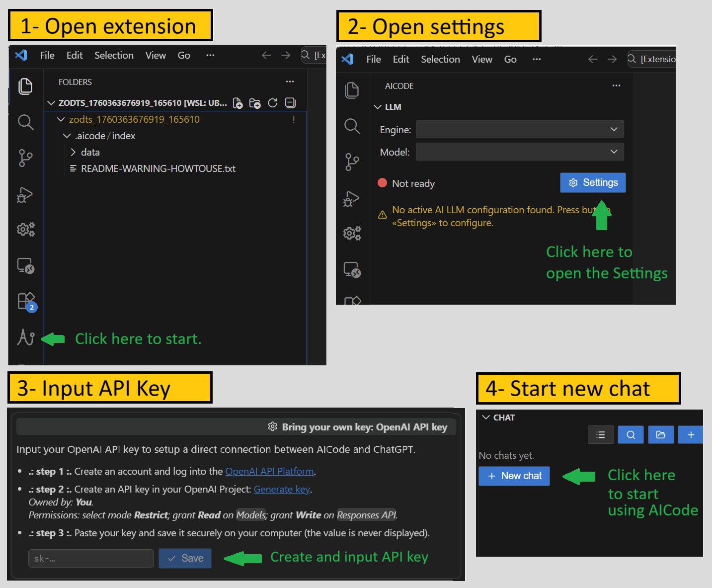The image size is (712, 588).
Task: Click 'Not ready' status text in step 2
Action: [x=413, y=183]
